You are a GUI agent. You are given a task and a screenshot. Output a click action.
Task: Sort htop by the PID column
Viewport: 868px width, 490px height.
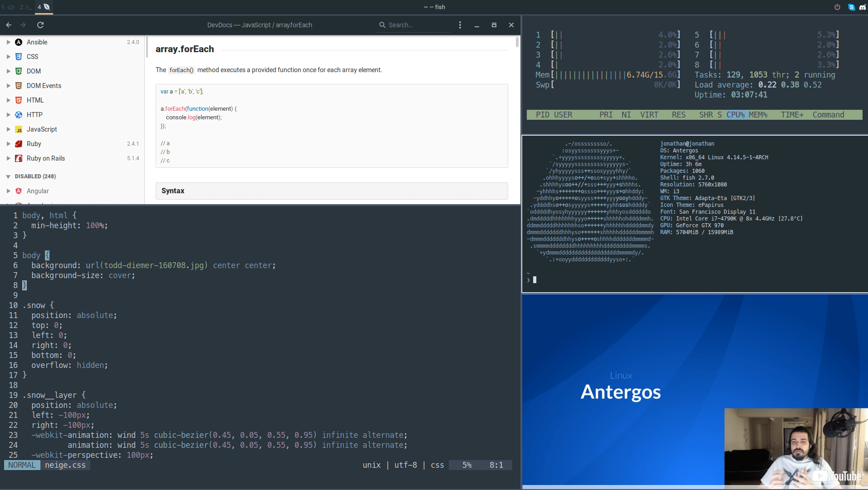point(542,115)
